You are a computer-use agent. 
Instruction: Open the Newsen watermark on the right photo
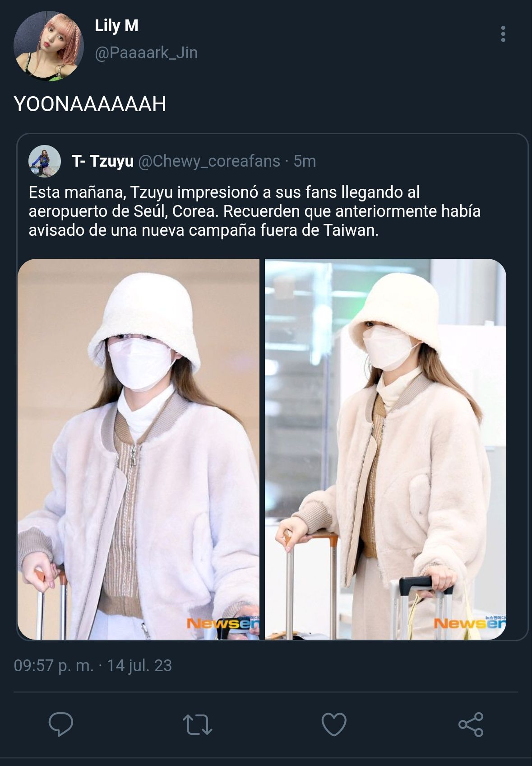470,623
